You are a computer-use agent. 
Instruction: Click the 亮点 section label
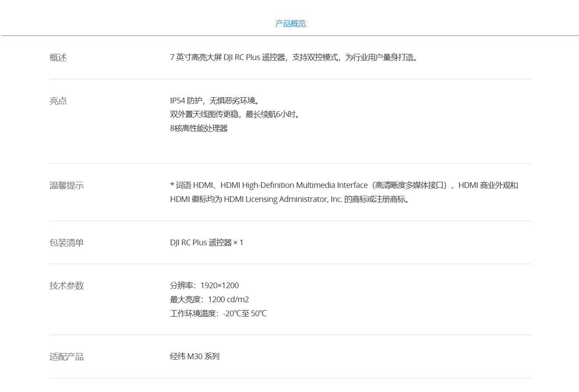(58, 101)
